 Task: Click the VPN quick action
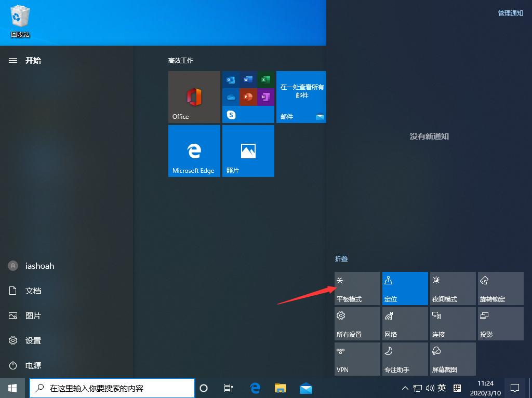point(357,359)
